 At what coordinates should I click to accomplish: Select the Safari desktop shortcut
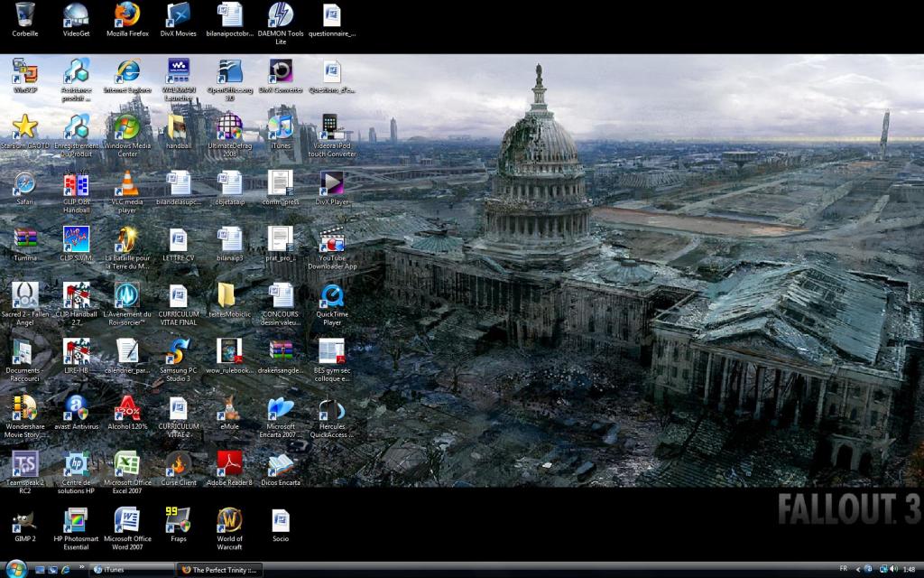(24, 188)
